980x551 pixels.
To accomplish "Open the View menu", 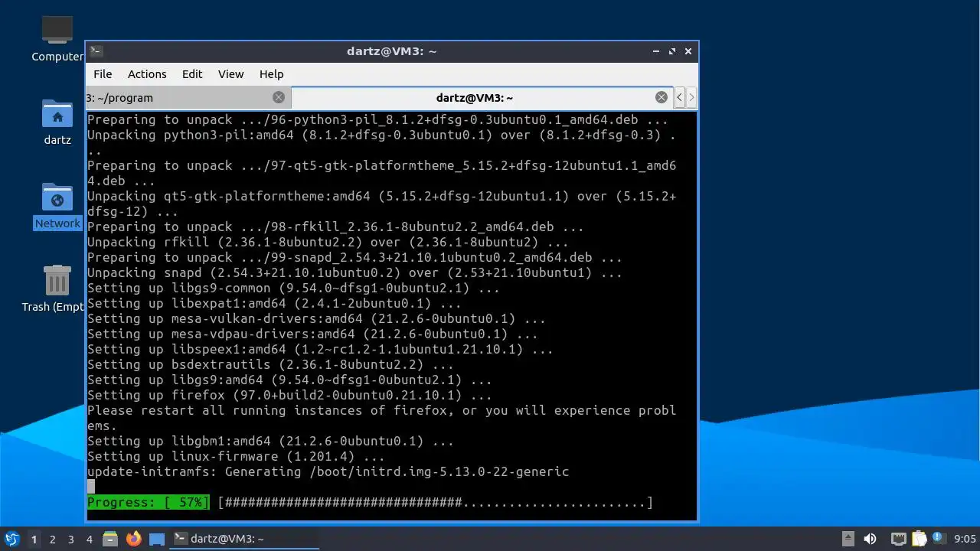I will (x=230, y=74).
